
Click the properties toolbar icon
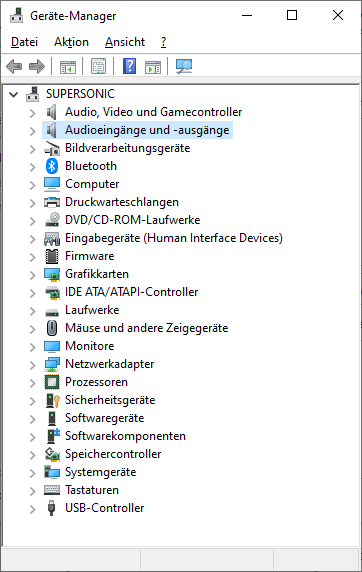(x=99, y=66)
